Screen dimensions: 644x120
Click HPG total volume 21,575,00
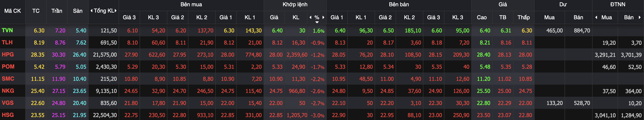105,55
